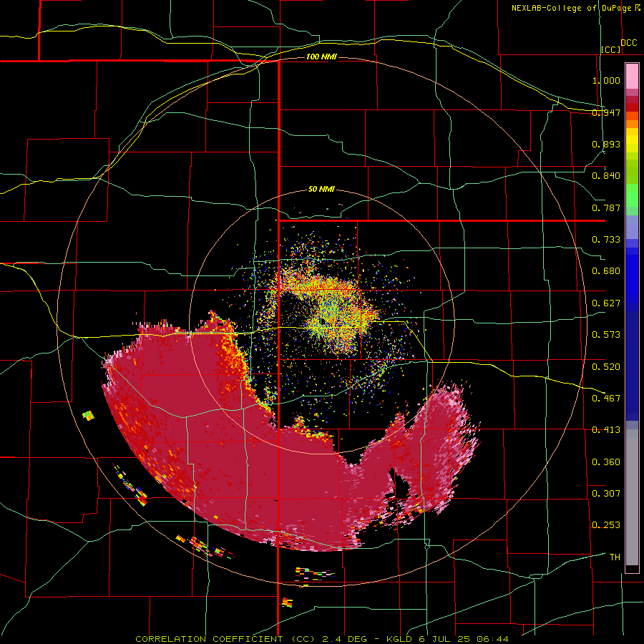Screen dimensions: 644x644
Task: Click the 50 NMI range ring label
Action: (x=321, y=189)
